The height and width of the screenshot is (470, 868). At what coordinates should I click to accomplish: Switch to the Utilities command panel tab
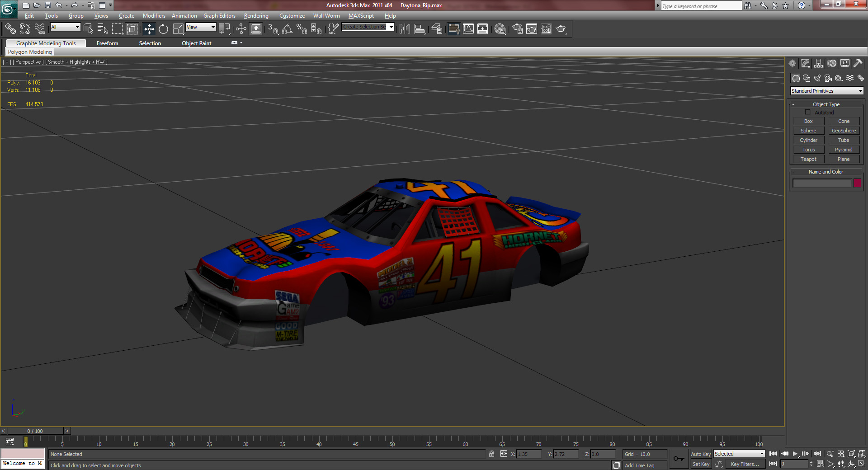tap(858, 63)
